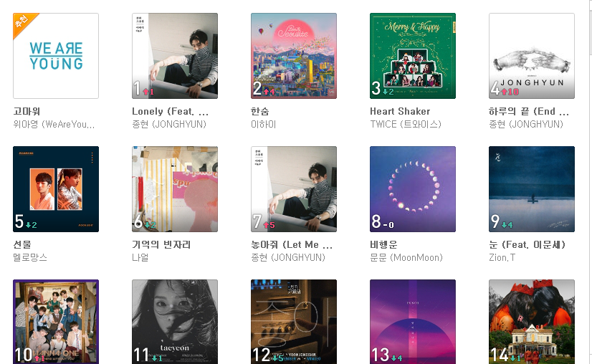
Task: Open artist link 이하이
Action: coord(264,124)
